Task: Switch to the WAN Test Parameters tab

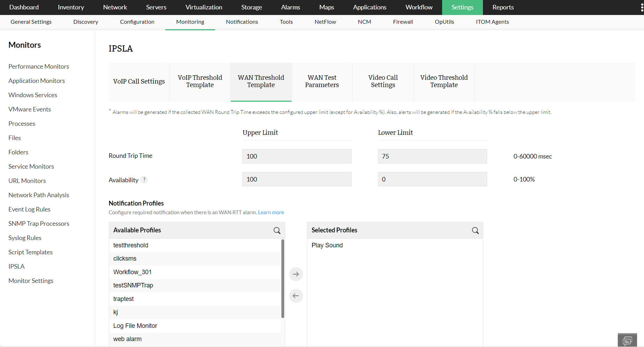Action: [322, 81]
